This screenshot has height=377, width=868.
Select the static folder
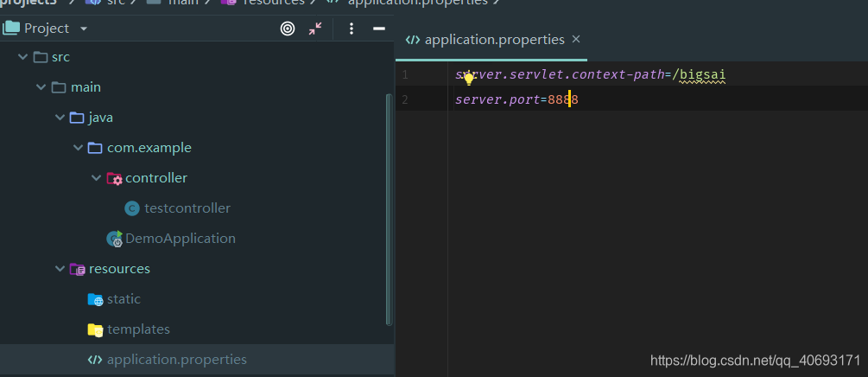124,299
